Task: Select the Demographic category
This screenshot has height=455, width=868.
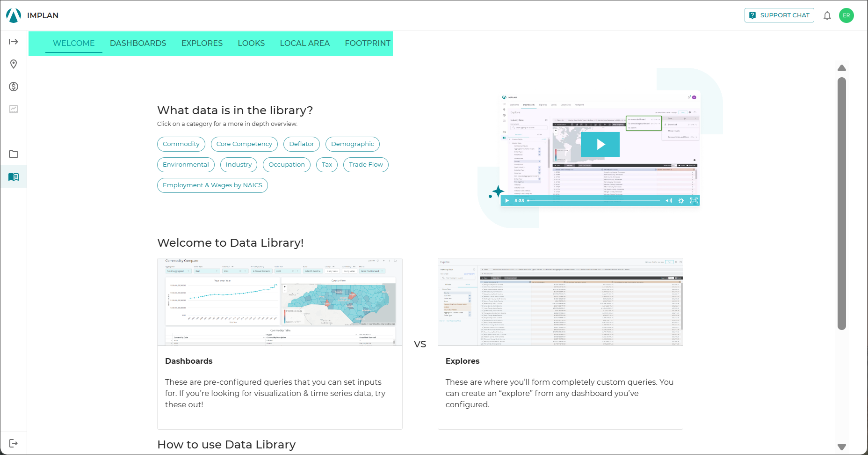Action: click(353, 144)
